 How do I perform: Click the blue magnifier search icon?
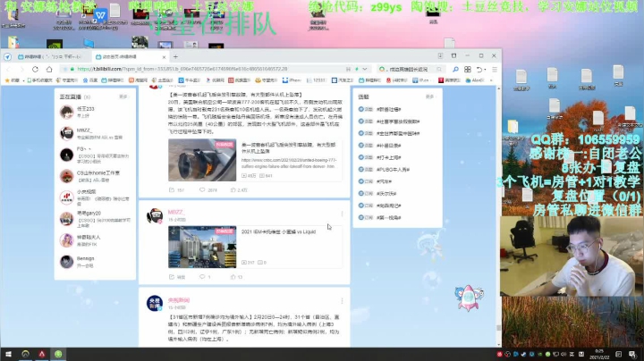point(455,69)
